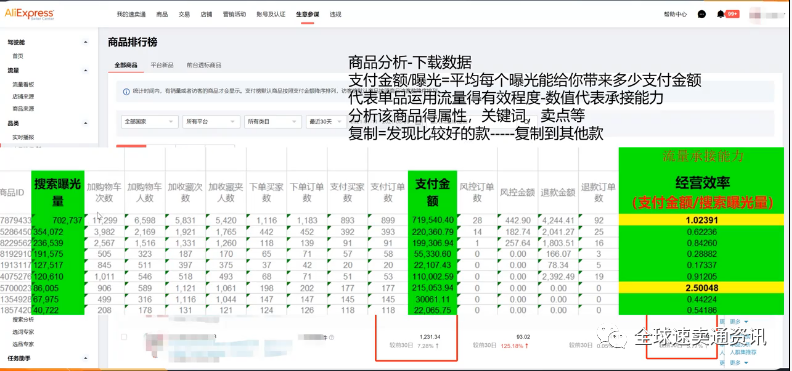Click the 经营效率 column header
Image resolution: width=792 pixels, height=371 pixels.
[702, 192]
